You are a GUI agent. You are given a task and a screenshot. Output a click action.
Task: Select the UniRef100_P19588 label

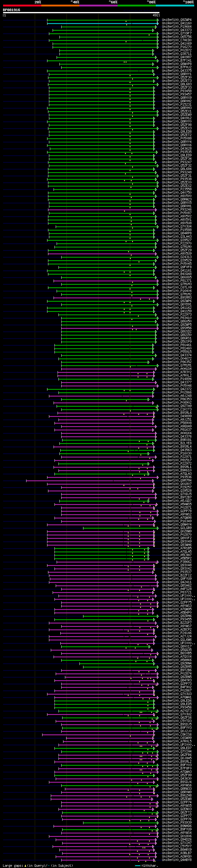click(177, 230)
